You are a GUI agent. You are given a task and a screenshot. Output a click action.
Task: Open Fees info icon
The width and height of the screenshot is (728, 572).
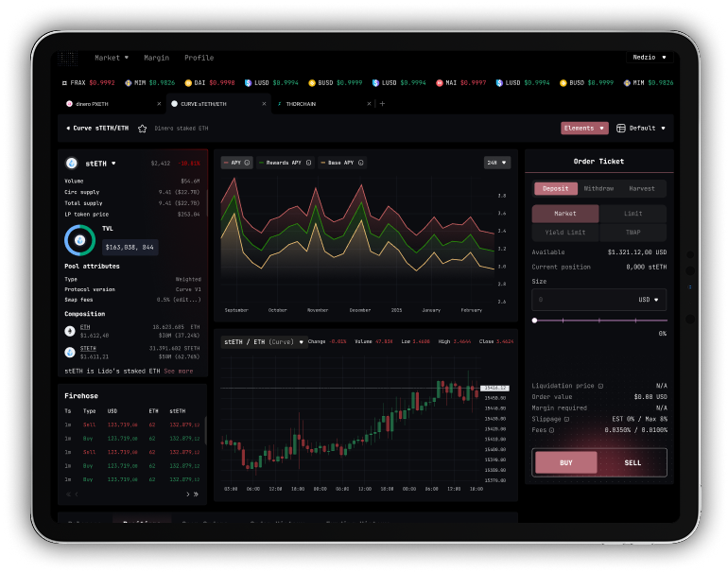click(551, 430)
